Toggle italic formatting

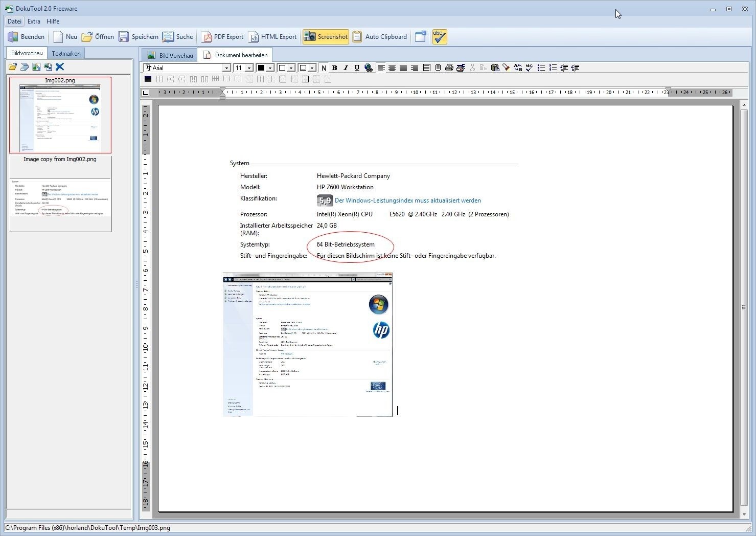tap(346, 68)
